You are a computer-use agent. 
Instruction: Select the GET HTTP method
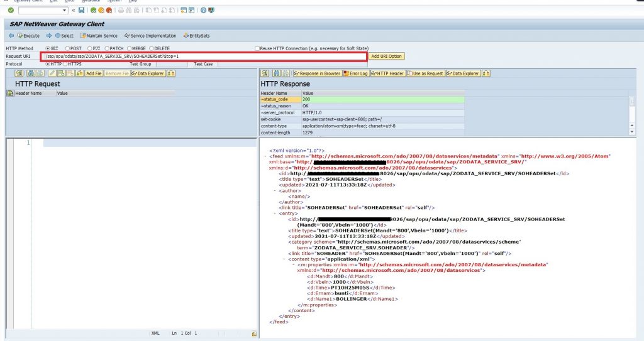coord(48,48)
